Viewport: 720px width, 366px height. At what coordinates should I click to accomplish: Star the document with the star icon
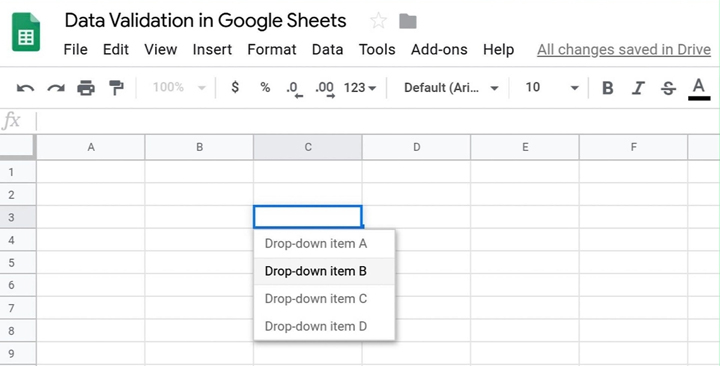378,21
